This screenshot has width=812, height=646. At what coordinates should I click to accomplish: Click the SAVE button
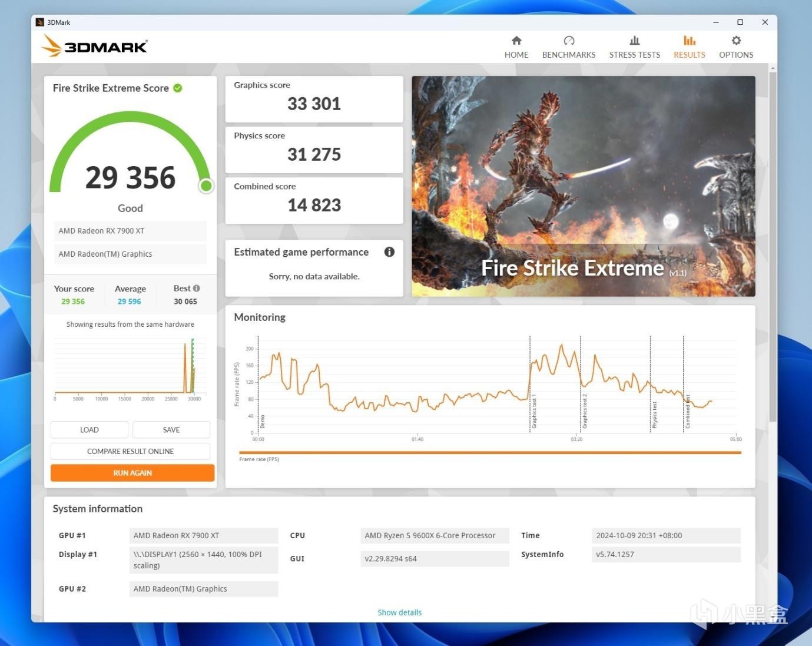point(171,430)
